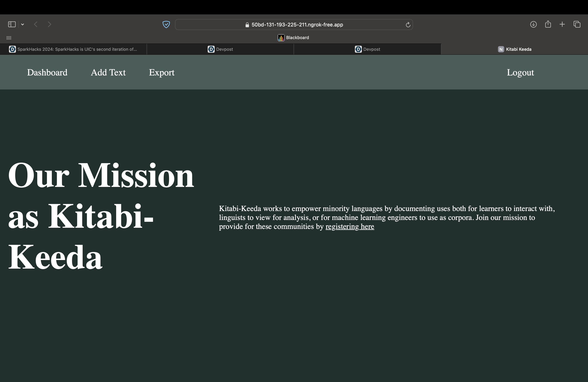
Task: Show the downloads list
Action: (x=533, y=24)
